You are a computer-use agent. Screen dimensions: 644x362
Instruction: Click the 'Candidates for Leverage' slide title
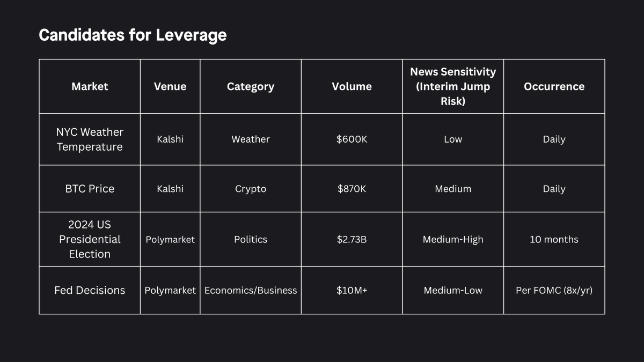click(x=133, y=35)
